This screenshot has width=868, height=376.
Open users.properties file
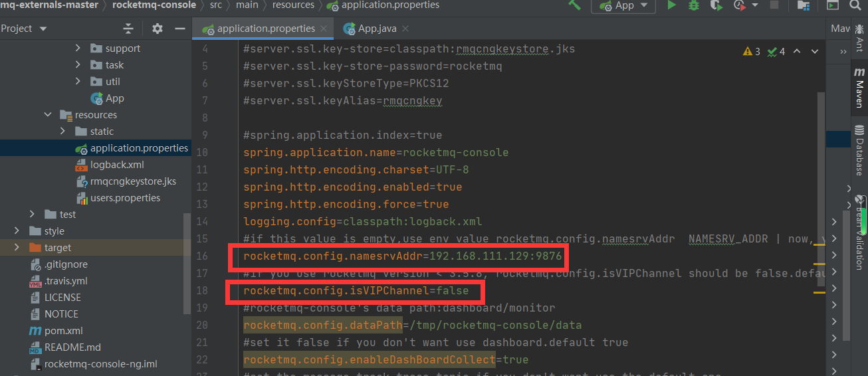[x=118, y=197]
